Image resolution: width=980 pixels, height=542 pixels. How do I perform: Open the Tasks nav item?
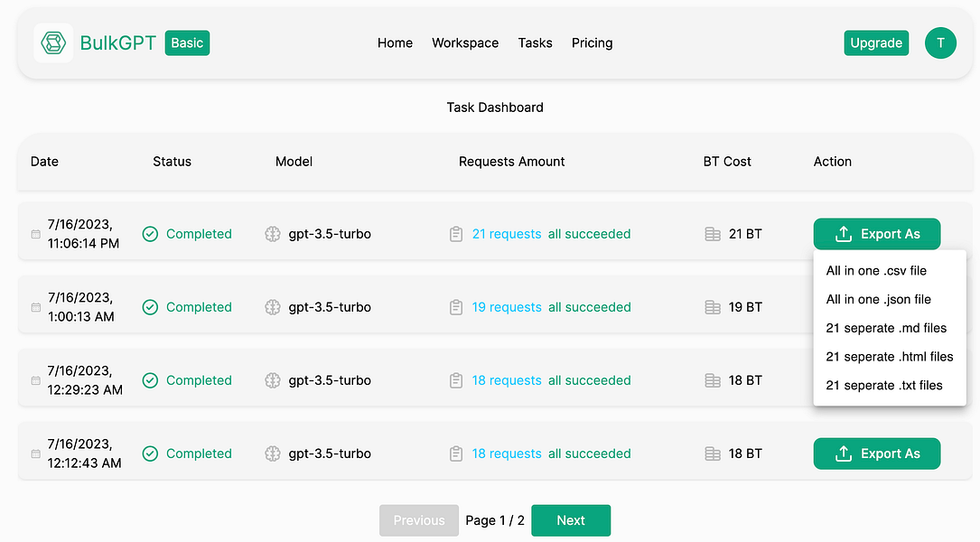[535, 43]
